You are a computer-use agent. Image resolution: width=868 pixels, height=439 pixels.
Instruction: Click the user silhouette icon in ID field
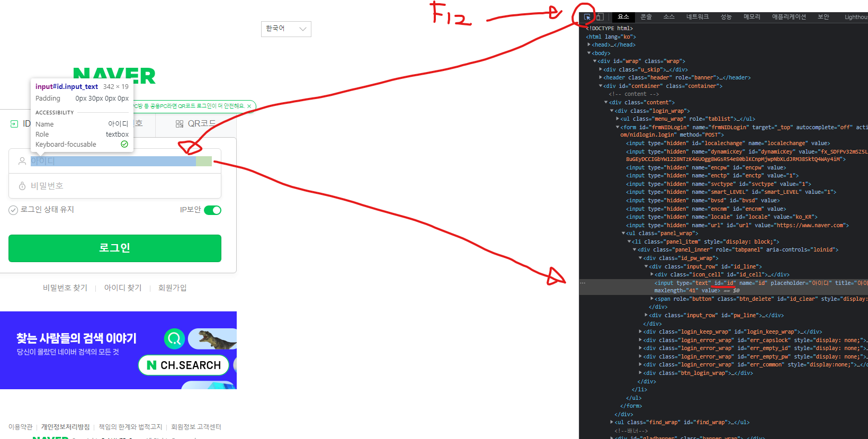point(22,161)
